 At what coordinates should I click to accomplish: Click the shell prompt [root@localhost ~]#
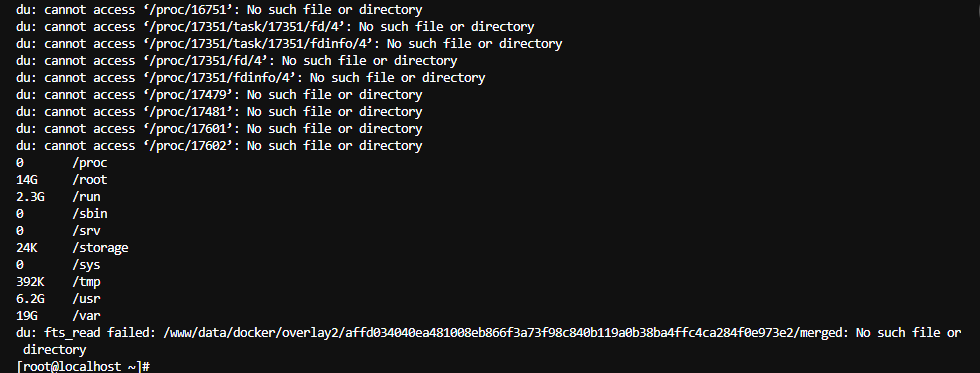click(82, 367)
